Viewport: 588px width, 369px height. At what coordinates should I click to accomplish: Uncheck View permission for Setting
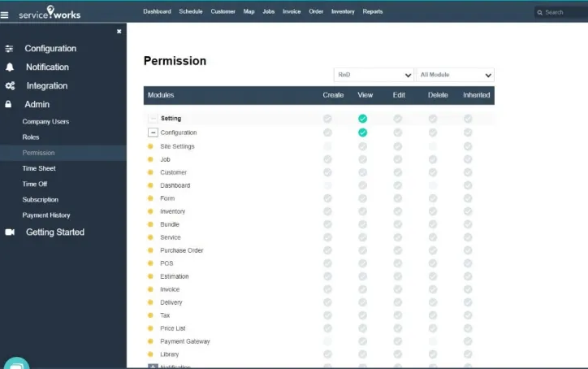click(x=362, y=119)
